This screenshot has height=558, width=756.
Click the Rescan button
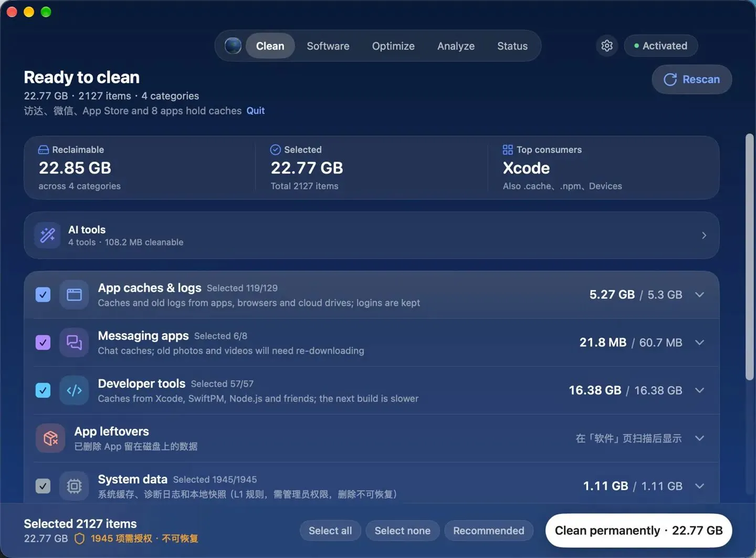pos(692,79)
